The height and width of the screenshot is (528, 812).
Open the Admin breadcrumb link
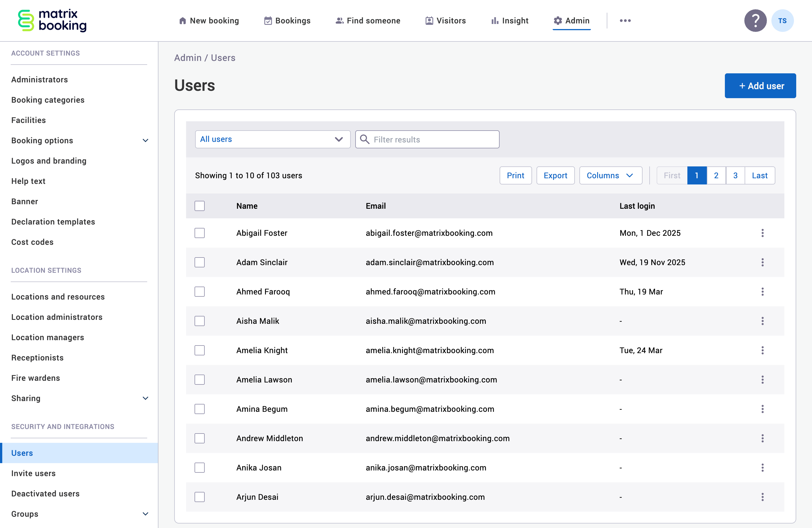tap(188, 58)
